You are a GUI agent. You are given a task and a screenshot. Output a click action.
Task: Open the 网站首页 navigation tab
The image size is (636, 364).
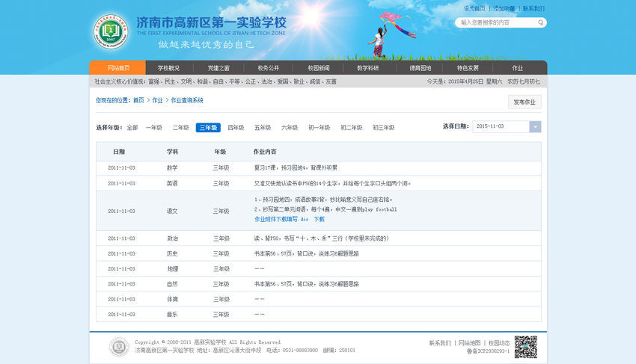pos(118,68)
